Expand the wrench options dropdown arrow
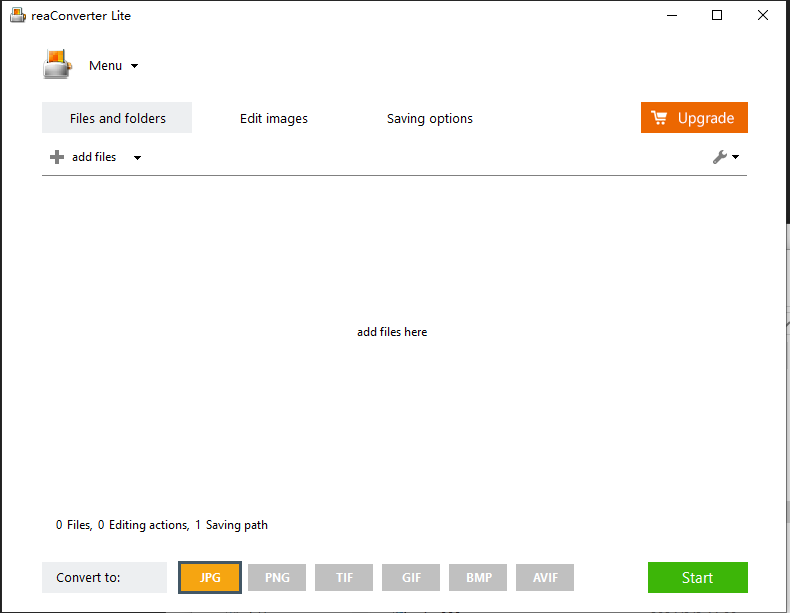Viewport: 790px width, 613px height. point(736,157)
